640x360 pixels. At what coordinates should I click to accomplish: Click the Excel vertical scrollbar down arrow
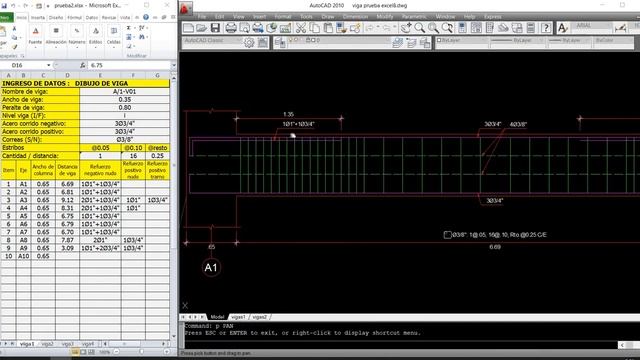[x=174, y=336]
